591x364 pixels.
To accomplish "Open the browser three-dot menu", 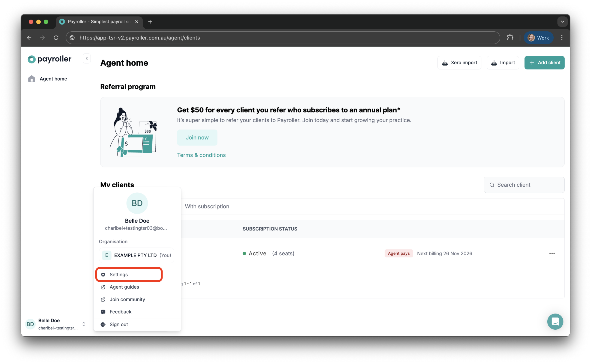I will pyautogui.click(x=562, y=38).
